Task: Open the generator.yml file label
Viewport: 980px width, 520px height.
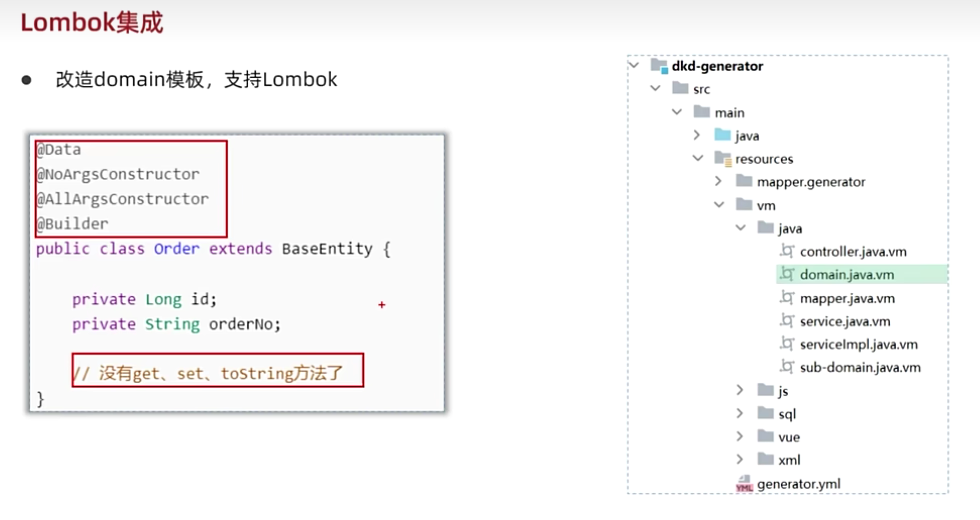Action: click(x=799, y=484)
